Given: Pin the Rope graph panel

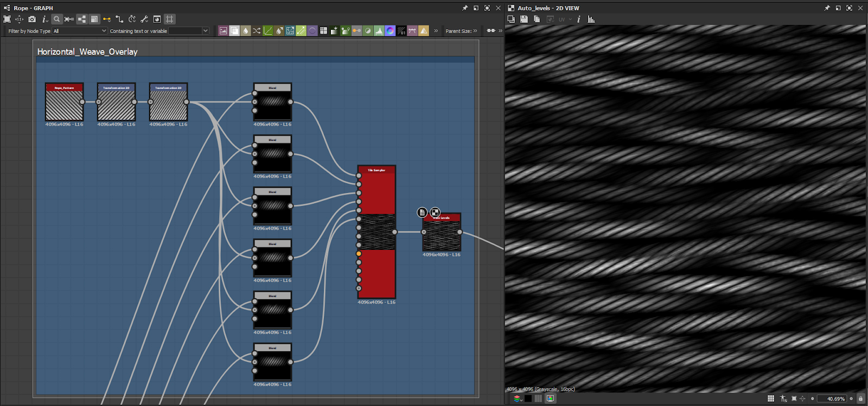Looking at the screenshot, I should (465, 8).
